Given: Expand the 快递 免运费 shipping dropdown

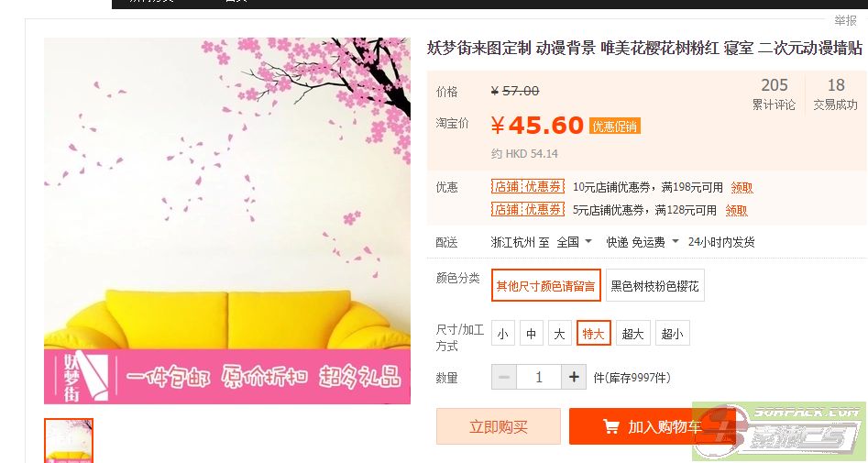Looking at the screenshot, I should tap(643, 242).
